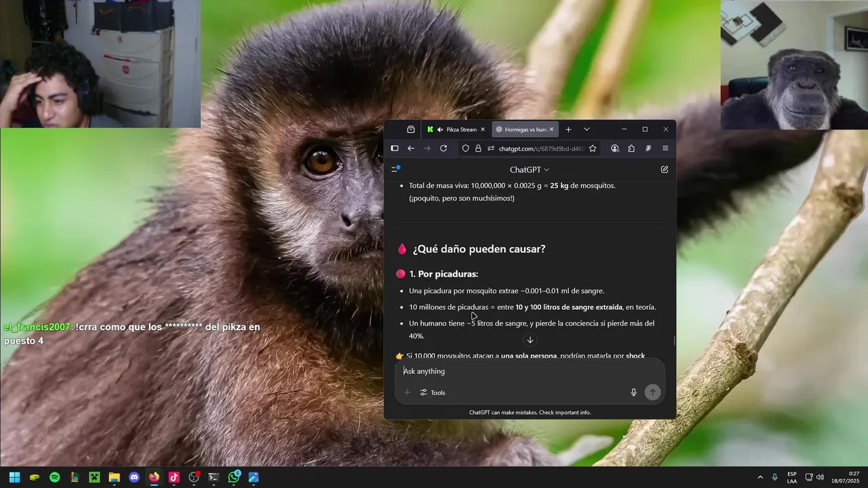Expand the list all tabs chevron

[x=587, y=129]
